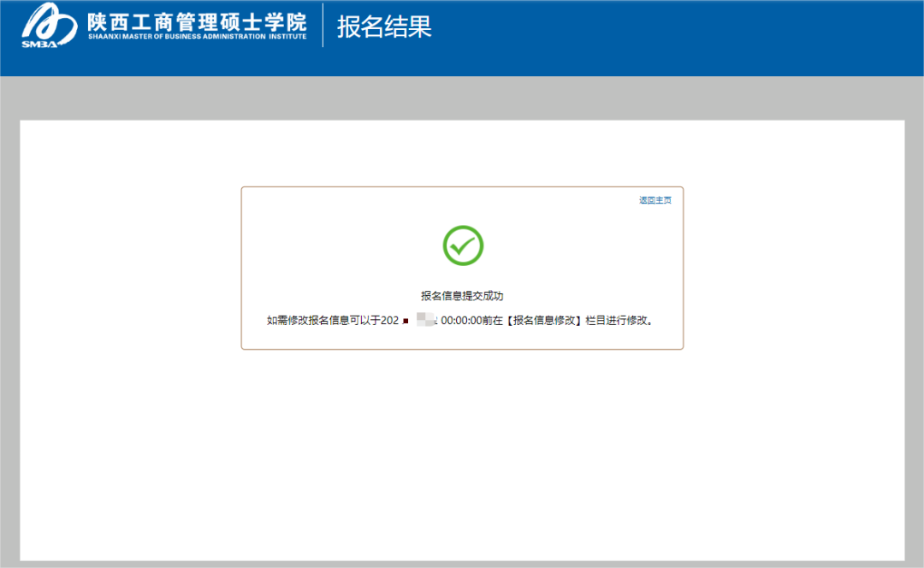Click the success status icon above the message
Image resolution: width=924 pixels, height=568 pixels.
click(462, 245)
